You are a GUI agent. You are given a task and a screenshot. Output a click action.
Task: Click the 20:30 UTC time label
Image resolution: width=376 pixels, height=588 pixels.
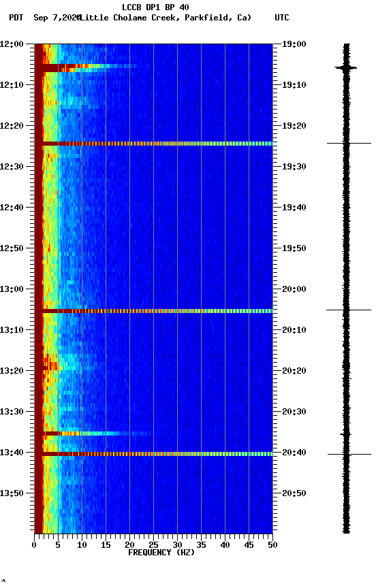[x=294, y=412]
